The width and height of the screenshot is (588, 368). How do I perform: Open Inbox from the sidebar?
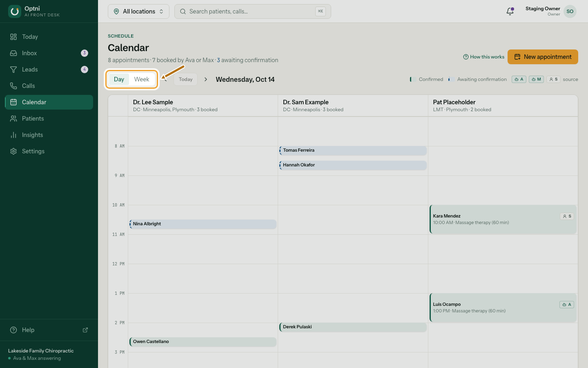point(49,53)
